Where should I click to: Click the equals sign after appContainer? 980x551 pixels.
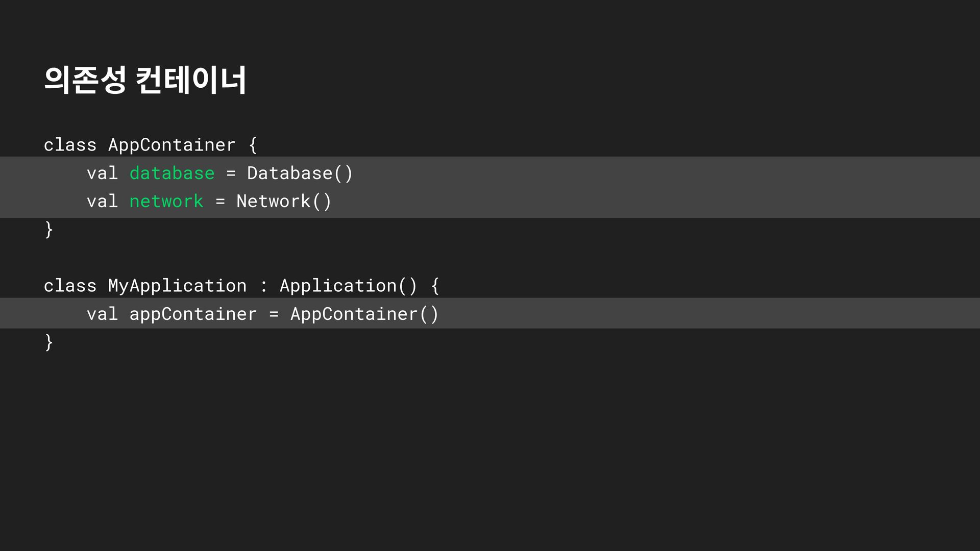[274, 314]
